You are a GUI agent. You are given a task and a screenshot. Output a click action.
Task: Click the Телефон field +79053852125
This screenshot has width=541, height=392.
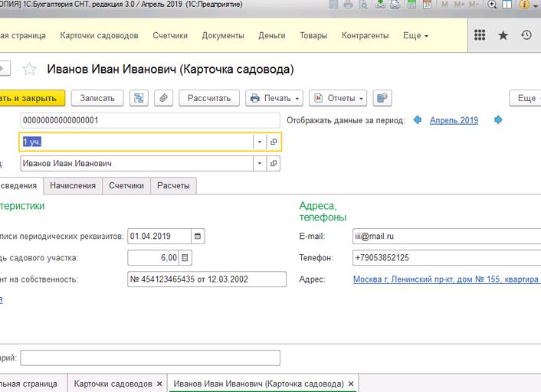[x=447, y=257]
